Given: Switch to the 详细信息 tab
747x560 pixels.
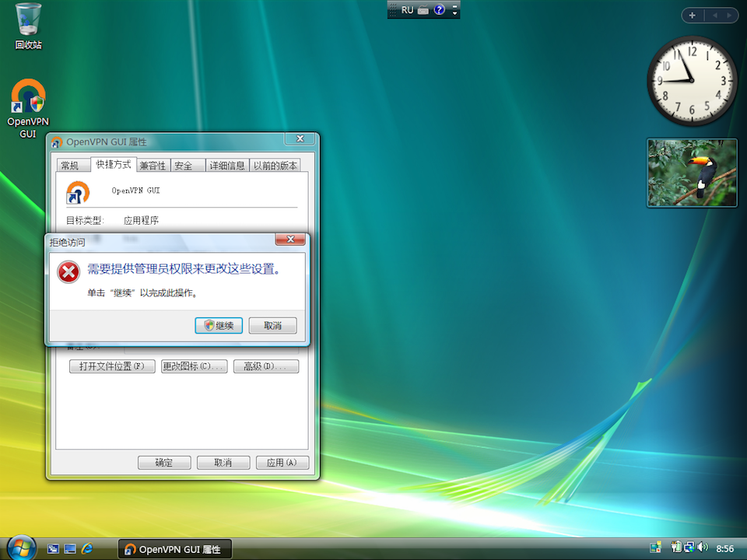Looking at the screenshot, I should (x=227, y=166).
